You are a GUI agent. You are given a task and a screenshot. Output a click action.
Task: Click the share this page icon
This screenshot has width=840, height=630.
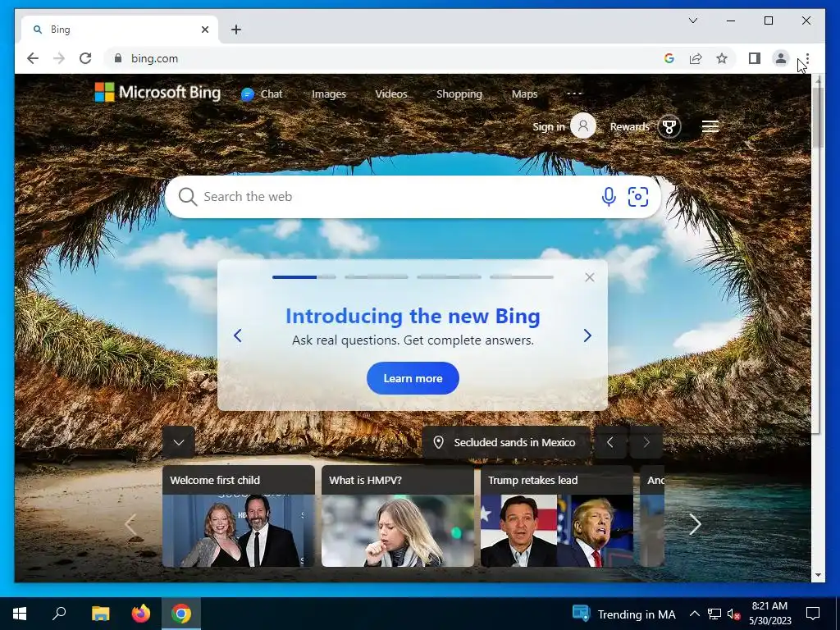tap(696, 58)
